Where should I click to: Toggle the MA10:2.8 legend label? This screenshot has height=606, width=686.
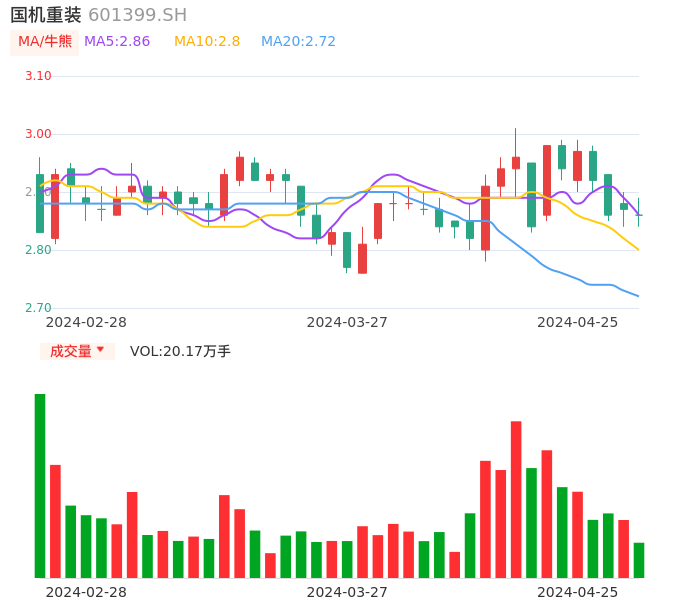tap(207, 42)
